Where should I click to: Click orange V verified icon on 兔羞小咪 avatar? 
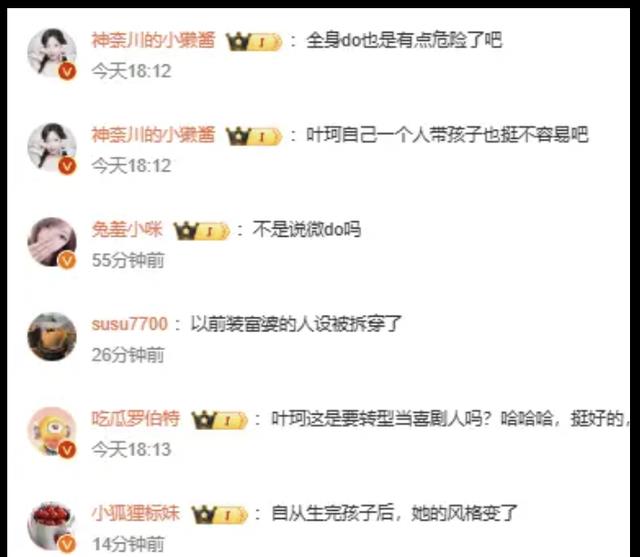click(x=67, y=260)
